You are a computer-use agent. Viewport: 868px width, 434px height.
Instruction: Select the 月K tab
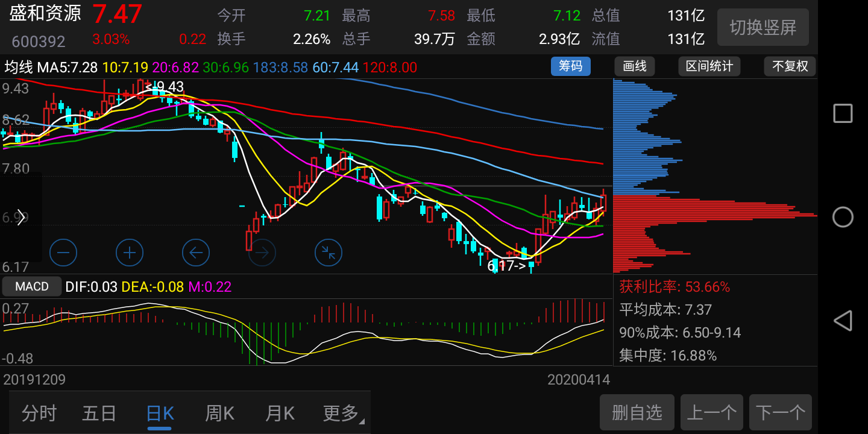pyautogui.click(x=280, y=414)
